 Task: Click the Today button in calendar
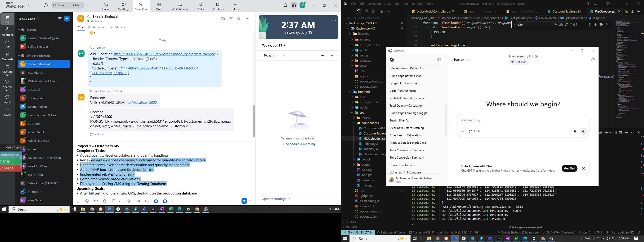pos(268,56)
